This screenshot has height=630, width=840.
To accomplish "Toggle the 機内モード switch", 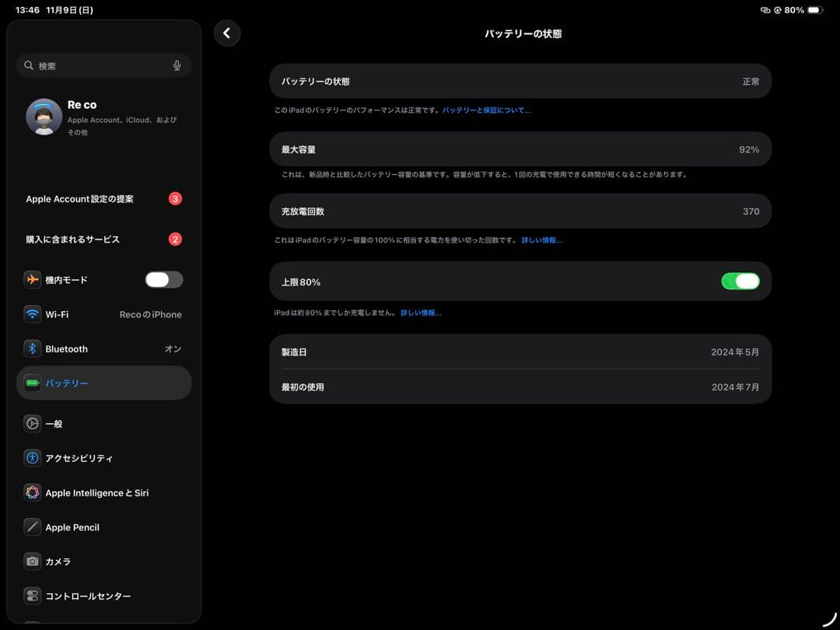I will (163, 280).
